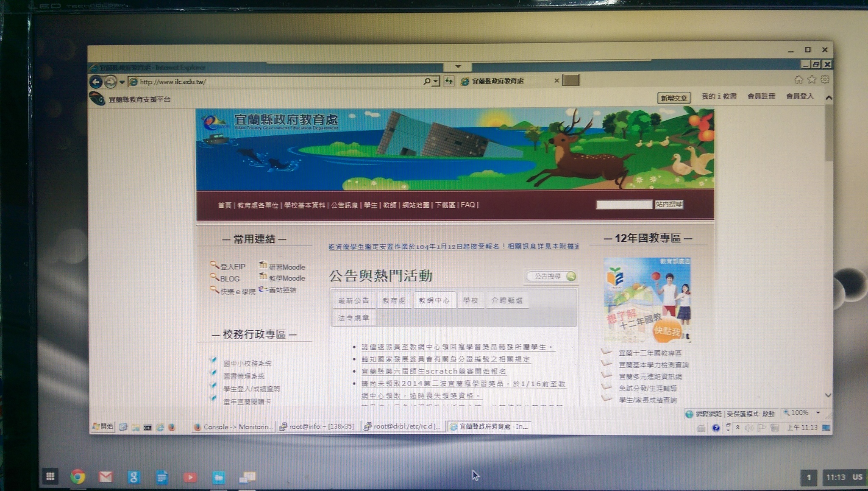Switch to the 學校 tab

point(470,300)
